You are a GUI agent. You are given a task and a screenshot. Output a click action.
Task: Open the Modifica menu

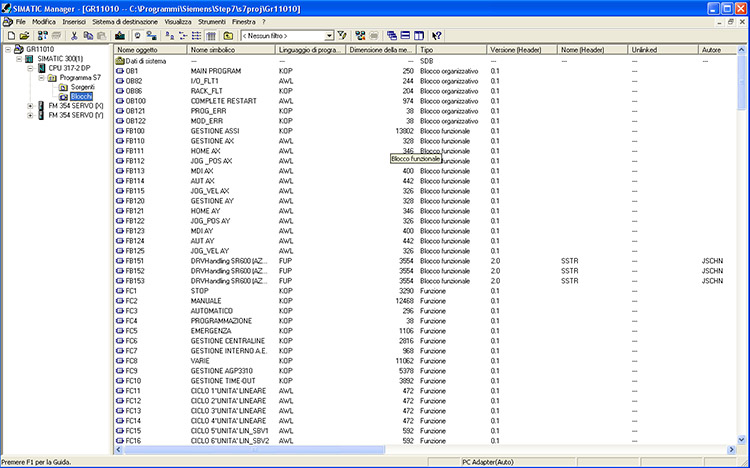(44, 22)
